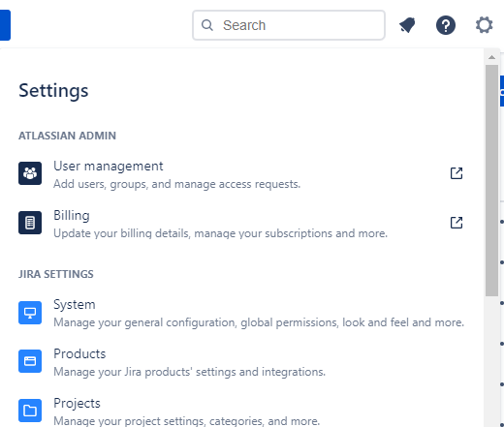Click the magnifier icon in search box
The image size is (504, 427).
(x=207, y=25)
